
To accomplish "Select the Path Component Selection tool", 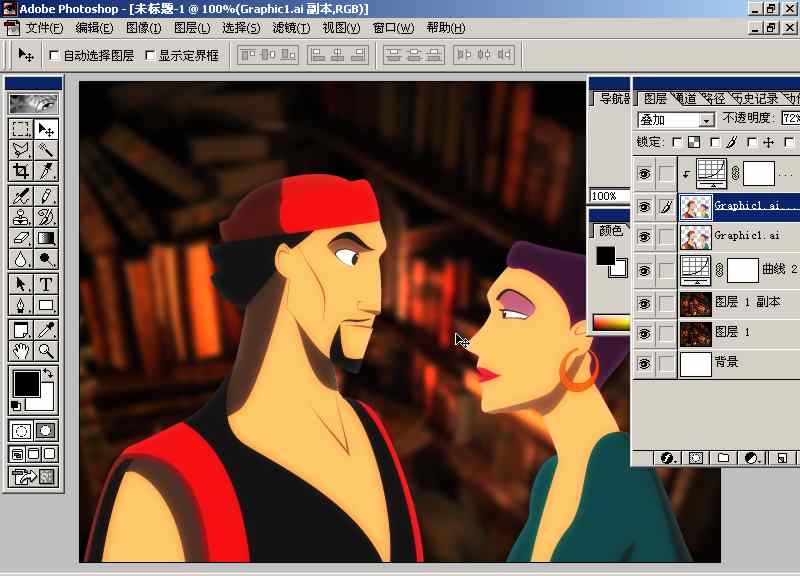I will [x=21, y=284].
